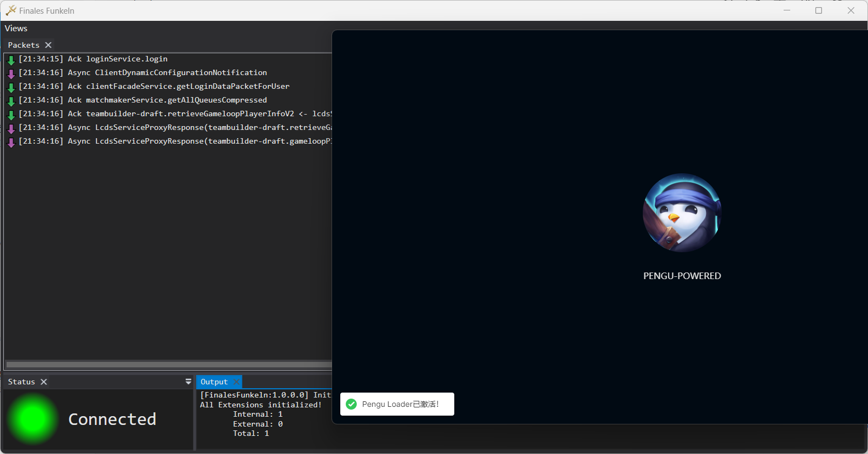Close the Packets tab
The height and width of the screenshot is (454, 868).
[x=48, y=45]
